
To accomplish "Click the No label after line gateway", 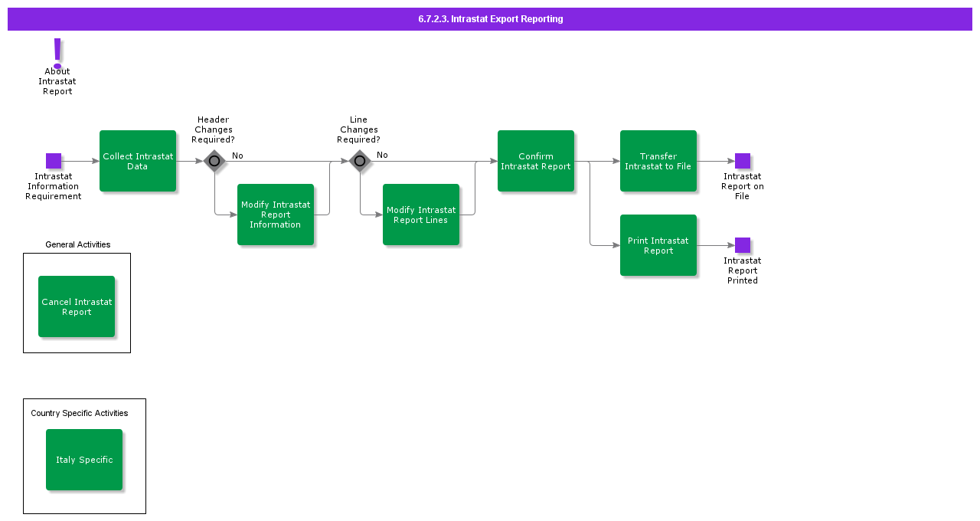I will coord(382,155).
